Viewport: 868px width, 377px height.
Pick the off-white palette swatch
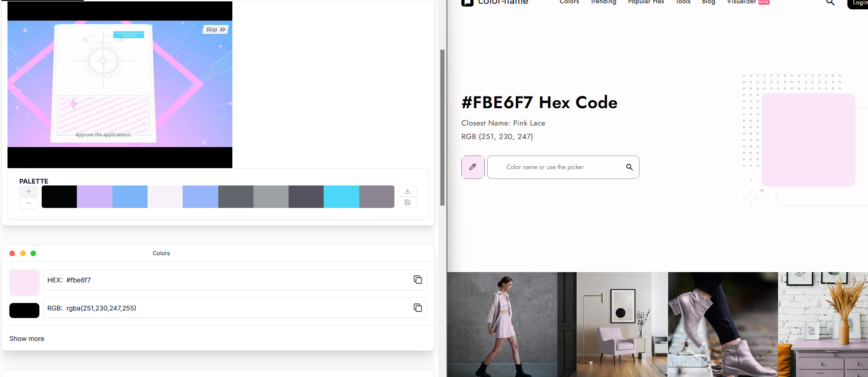click(165, 197)
